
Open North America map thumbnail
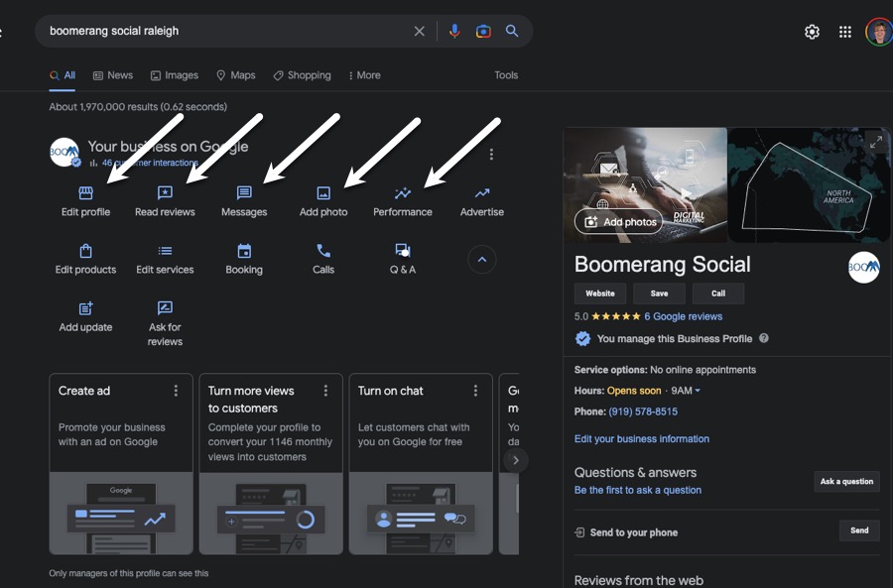[809, 185]
